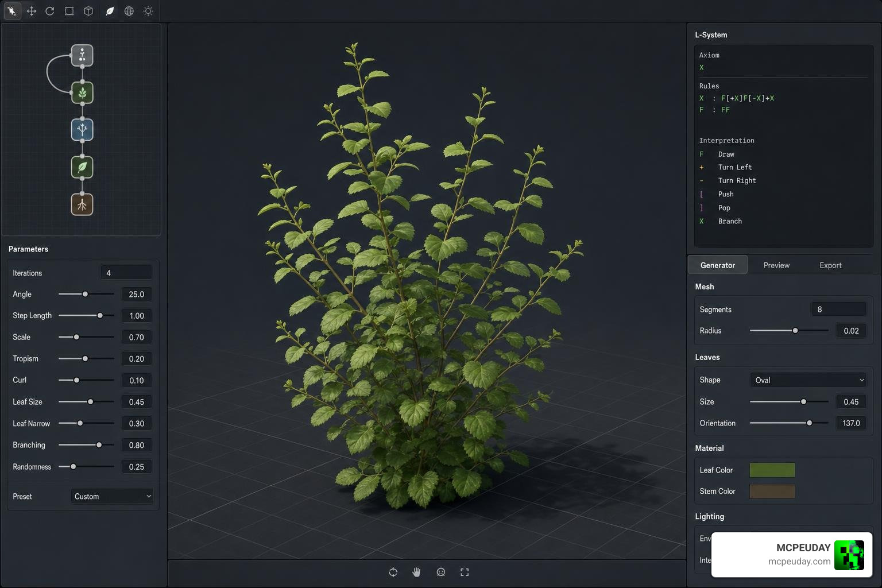
Task: Select the rotate tool in toolbar
Action: 50,11
